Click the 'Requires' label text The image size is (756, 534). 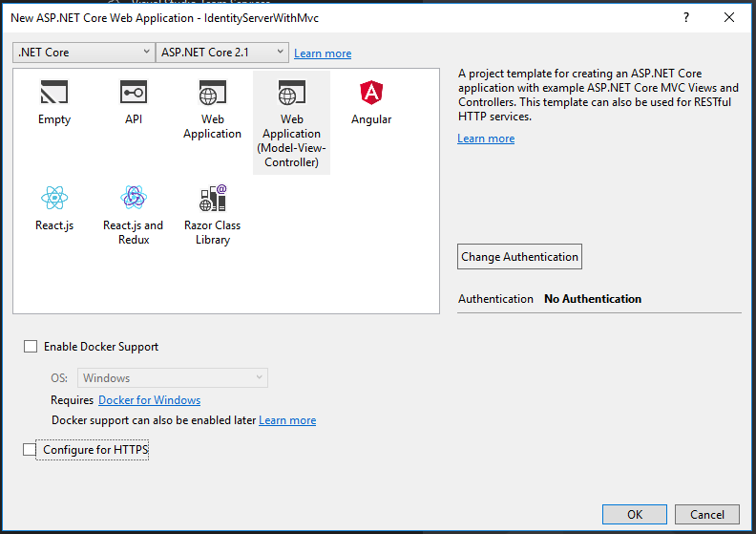click(72, 400)
